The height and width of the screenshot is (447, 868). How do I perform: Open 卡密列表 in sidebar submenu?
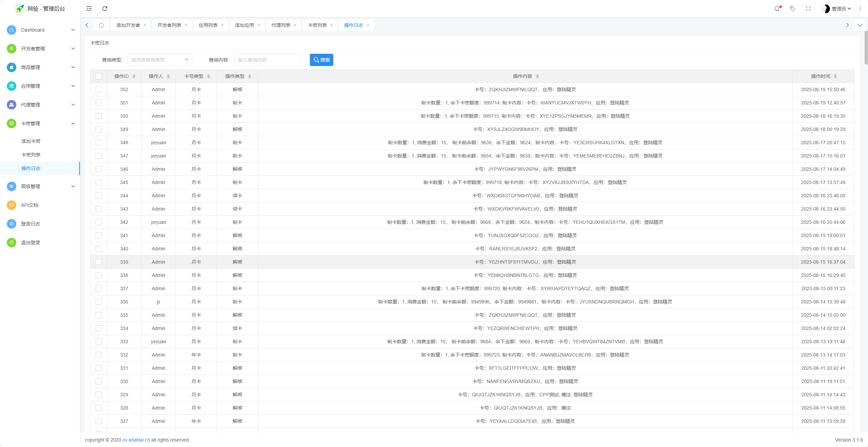coord(31,155)
